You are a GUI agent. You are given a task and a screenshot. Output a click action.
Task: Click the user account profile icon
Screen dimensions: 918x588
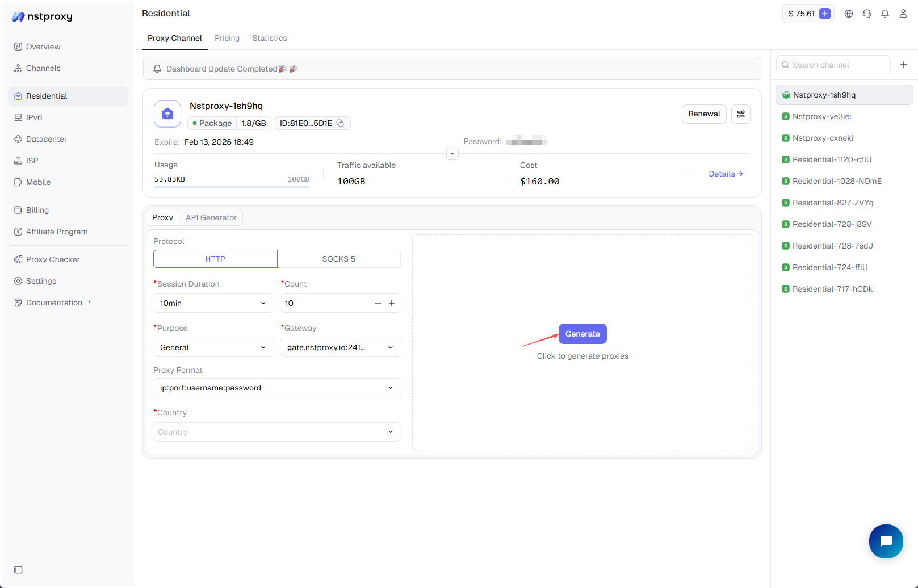903,14
